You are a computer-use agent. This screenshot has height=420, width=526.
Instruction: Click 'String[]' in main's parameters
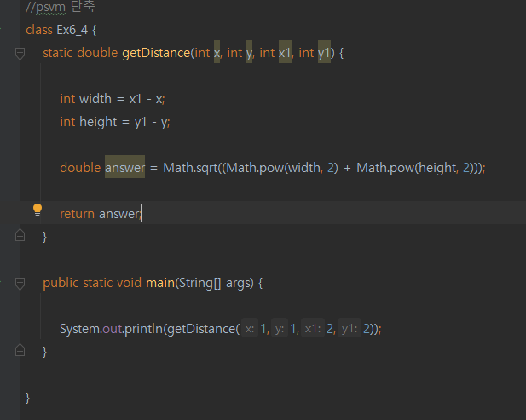200,283
